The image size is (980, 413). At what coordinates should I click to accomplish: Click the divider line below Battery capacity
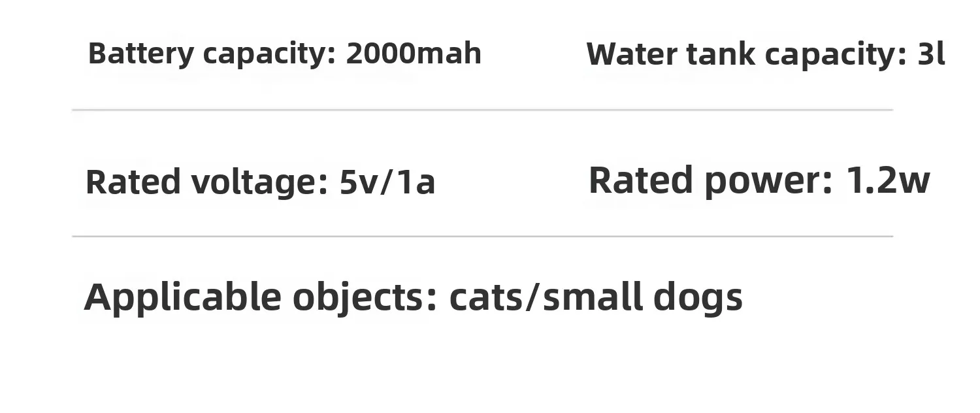coord(482,110)
